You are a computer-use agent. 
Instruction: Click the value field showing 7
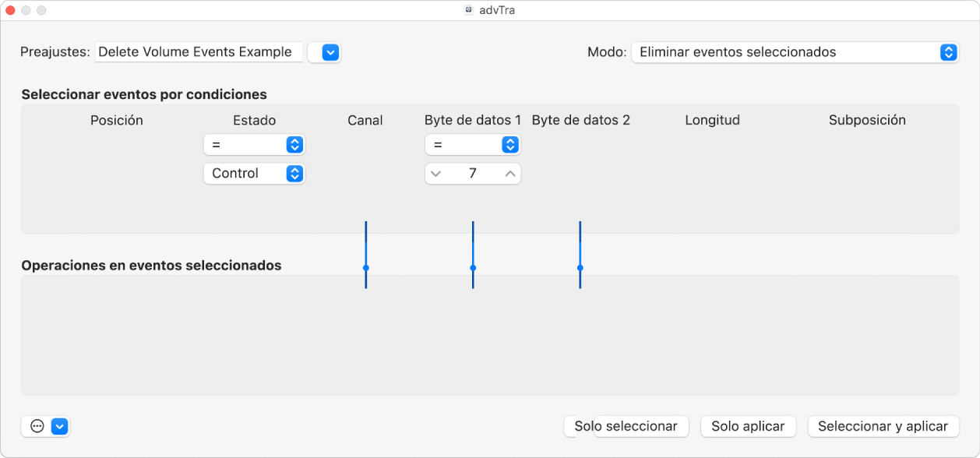[472, 174]
